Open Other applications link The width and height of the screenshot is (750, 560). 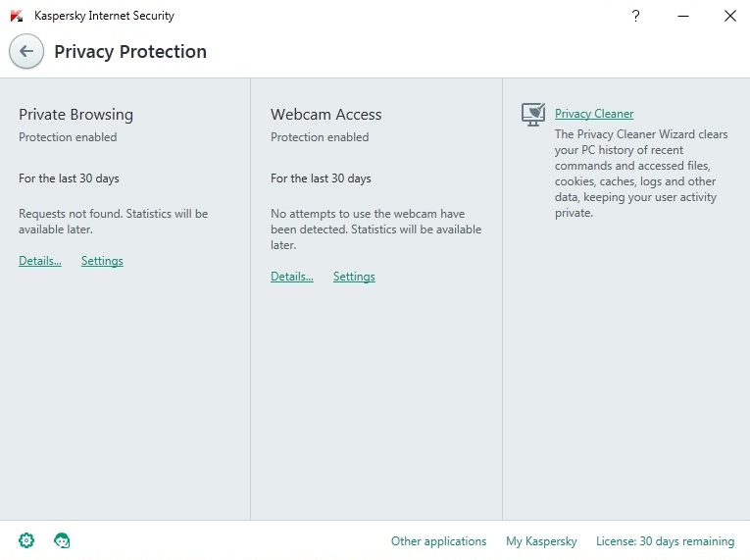pos(438,541)
